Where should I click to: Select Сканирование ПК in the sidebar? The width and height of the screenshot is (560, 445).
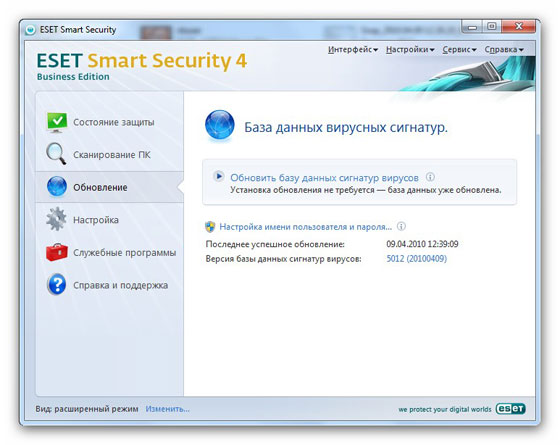pyautogui.click(x=112, y=155)
